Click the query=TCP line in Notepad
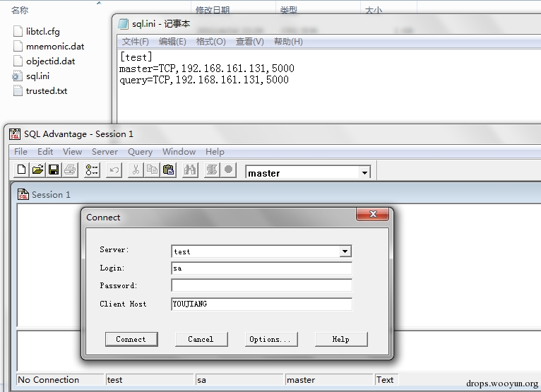This screenshot has height=392, width=541. pos(204,80)
